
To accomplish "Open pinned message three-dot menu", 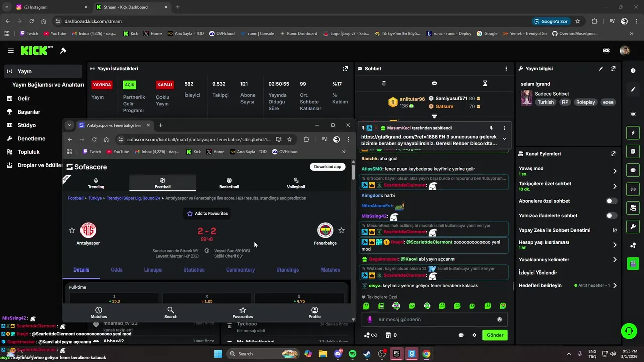I will [x=504, y=128].
